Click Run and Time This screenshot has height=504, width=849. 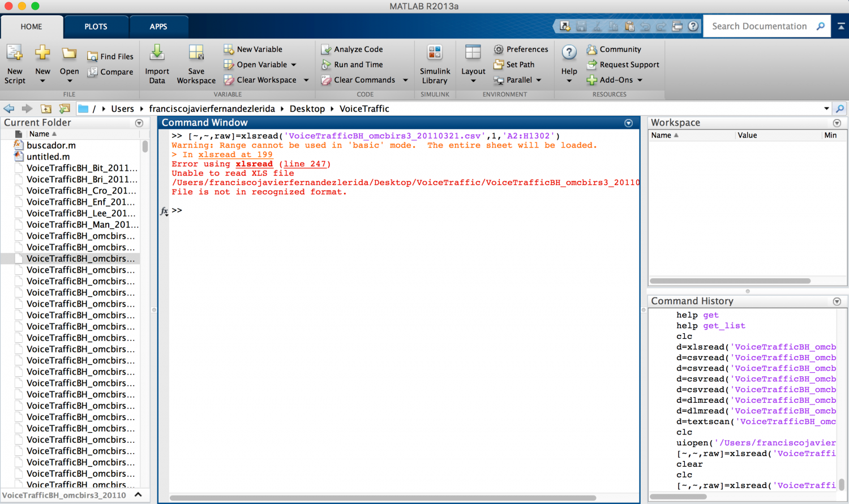pyautogui.click(x=352, y=64)
